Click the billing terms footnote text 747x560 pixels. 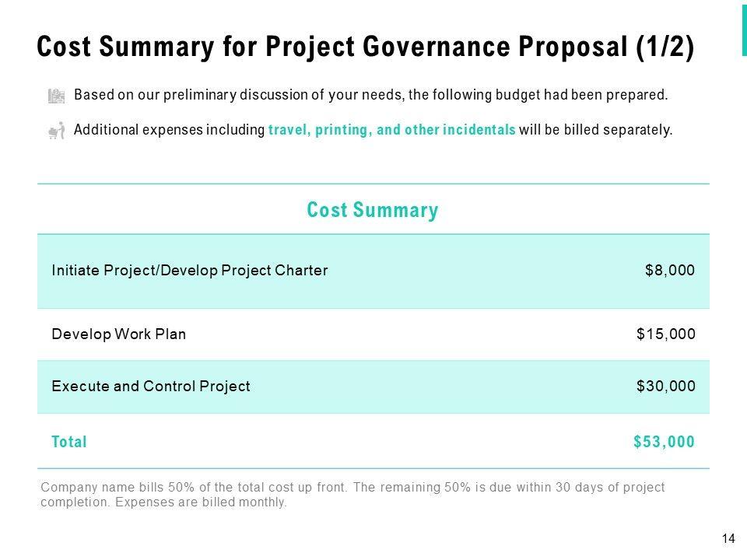pyautogui.click(x=352, y=495)
